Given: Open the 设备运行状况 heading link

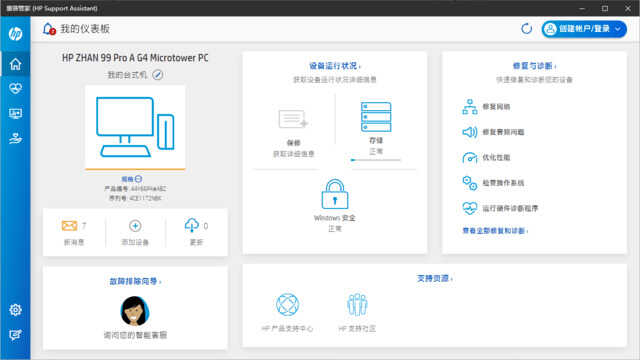Looking at the screenshot, I should 335,66.
